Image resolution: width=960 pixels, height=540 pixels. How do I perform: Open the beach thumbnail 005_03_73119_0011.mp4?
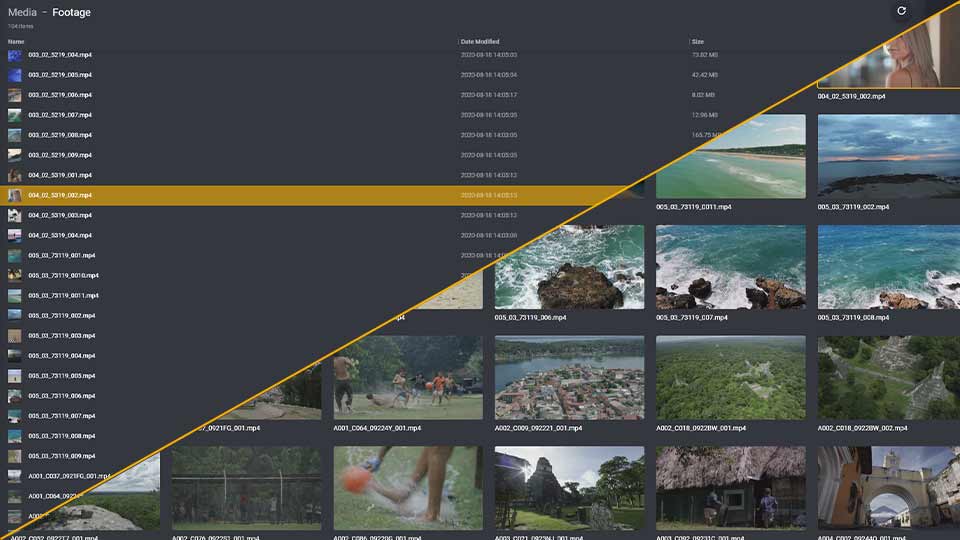(x=730, y=157)
